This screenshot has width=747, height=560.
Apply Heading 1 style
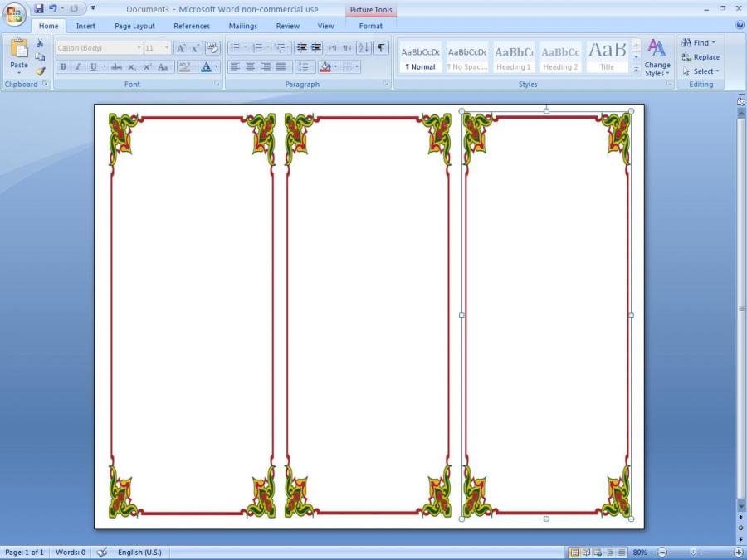click(514, 57)
